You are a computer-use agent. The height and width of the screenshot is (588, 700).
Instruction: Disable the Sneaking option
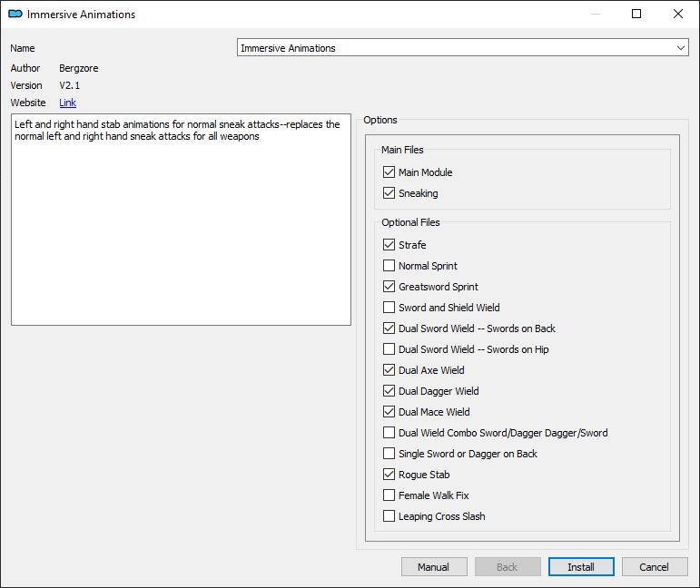tap(389, 193)
